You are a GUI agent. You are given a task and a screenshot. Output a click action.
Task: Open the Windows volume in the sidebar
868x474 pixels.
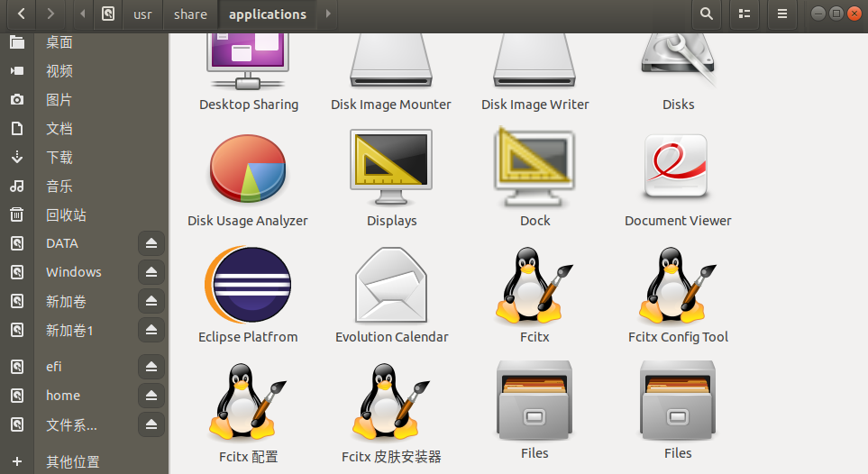coord(74,272)
